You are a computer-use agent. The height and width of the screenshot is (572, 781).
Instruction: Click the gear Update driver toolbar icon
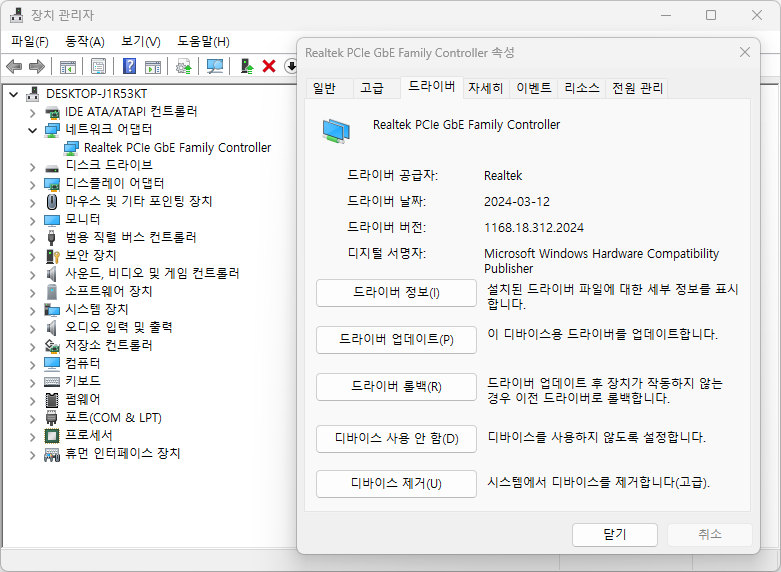[184, 66]
